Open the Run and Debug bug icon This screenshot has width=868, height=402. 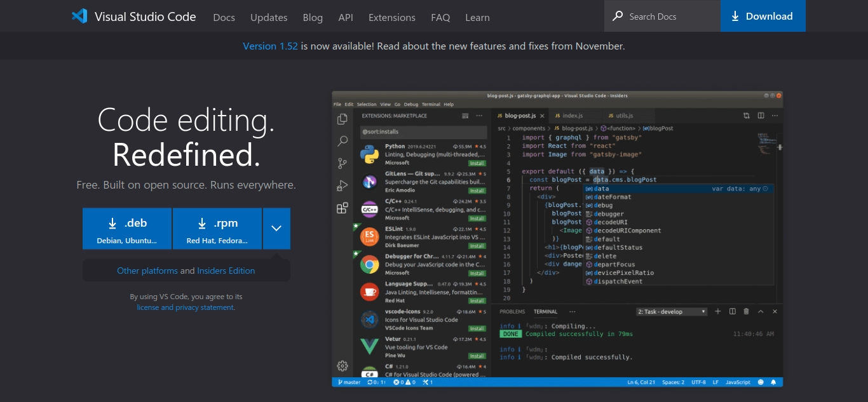coord(342,185)
